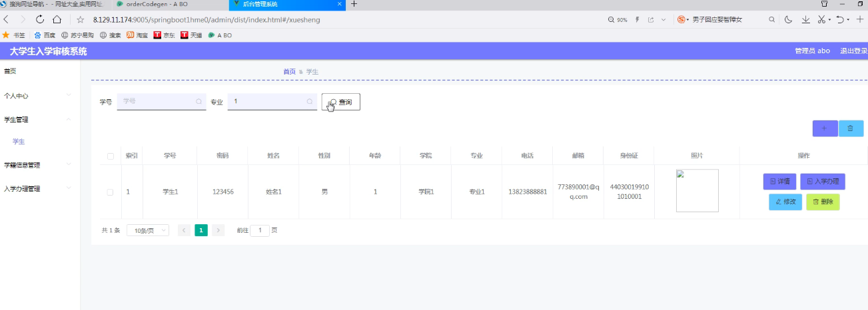Image resolution: width=868 pixels, height=310 pixels.
Task: Open a new browser tab
Action: click(x=354, y=4)
